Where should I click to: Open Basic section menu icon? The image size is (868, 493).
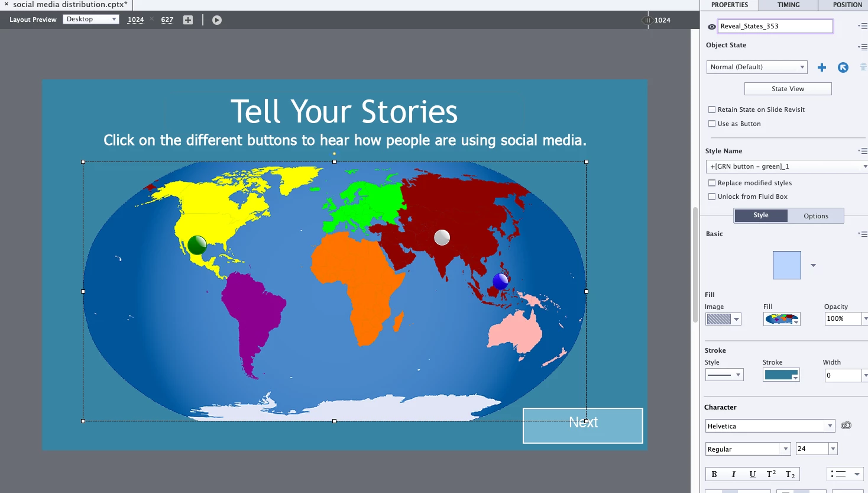[x=863, y=234]
